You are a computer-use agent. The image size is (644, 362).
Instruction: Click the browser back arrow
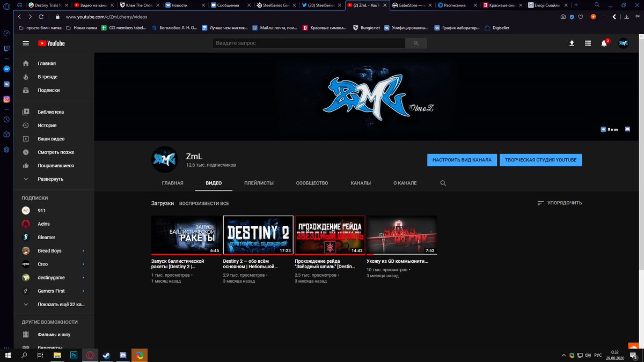[x=20, y=17]
